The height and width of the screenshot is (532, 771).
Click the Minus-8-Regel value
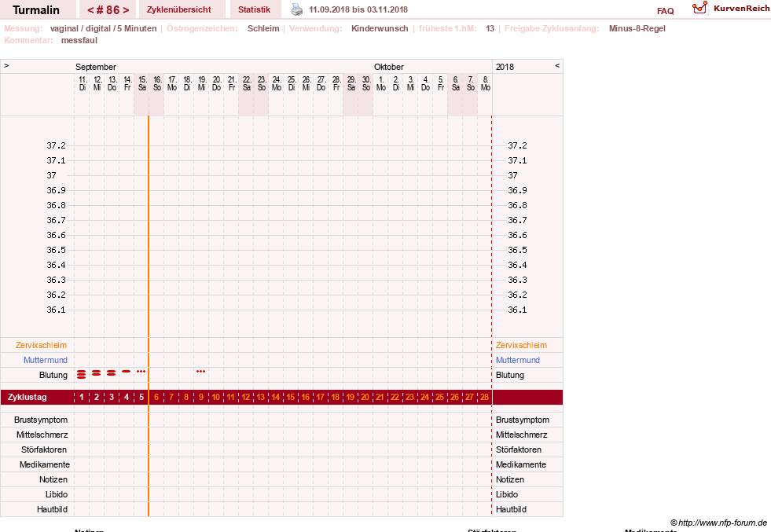point(637,28)
